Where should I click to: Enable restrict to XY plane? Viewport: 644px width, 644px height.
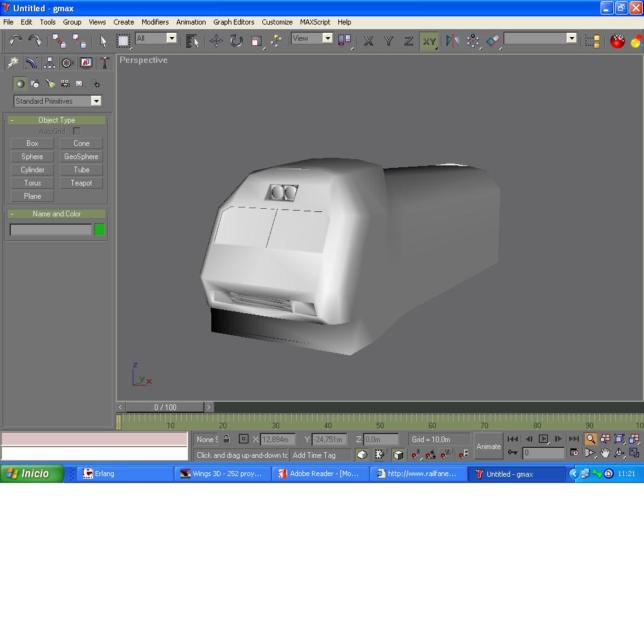click(x=429, y=42)
